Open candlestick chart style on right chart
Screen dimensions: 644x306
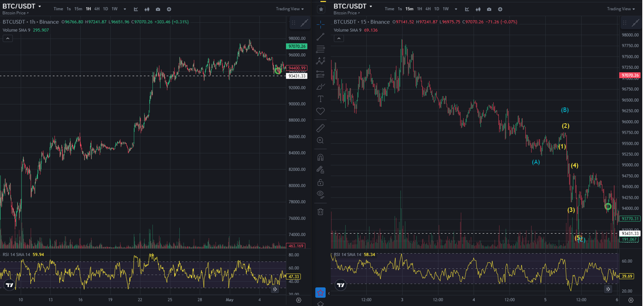pyautogui.click(x=478, y=9)
